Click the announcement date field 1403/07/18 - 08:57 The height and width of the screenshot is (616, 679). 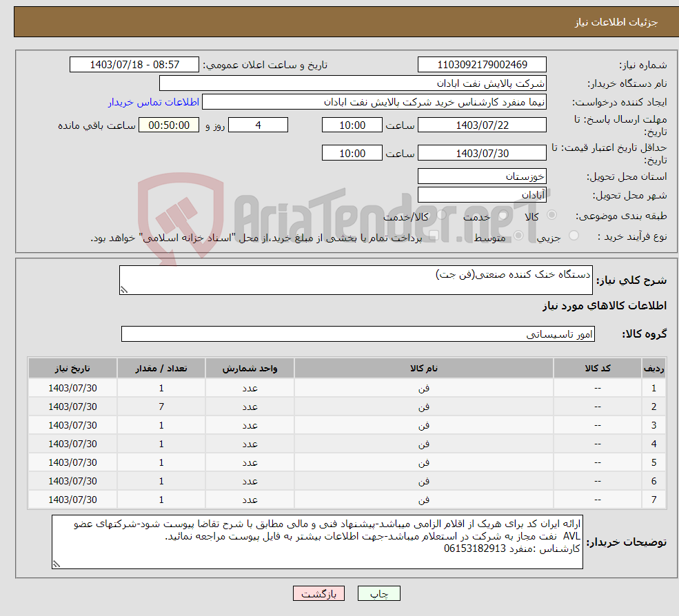click(x=134, y=65)
